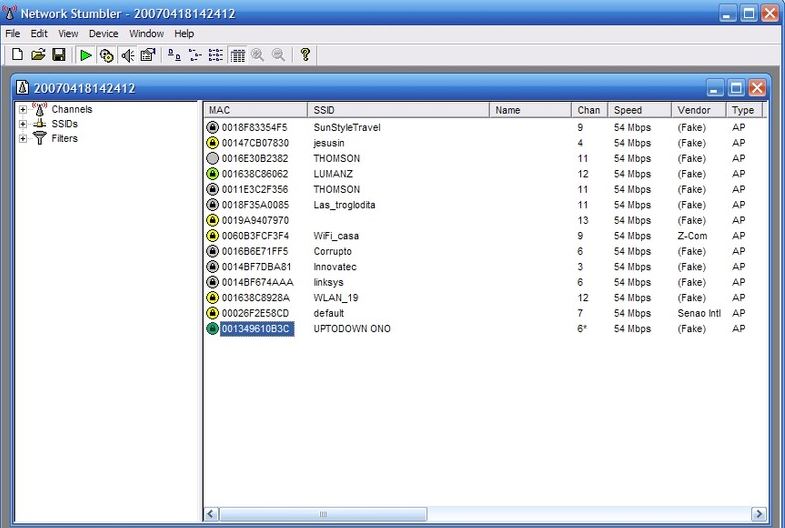Viewport: 785px width, 528px height.
Task: Click lock icon of 0011E3C2F356 row
Action: pos(212,189)
